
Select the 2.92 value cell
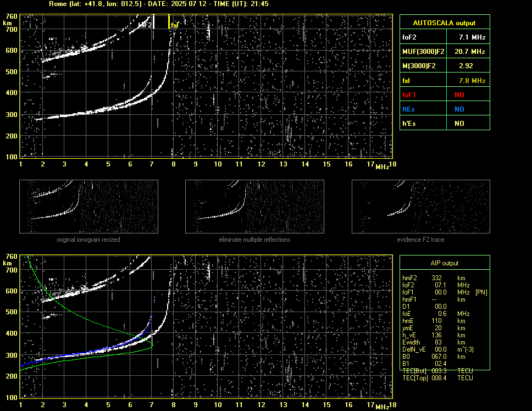click(468, 66)
